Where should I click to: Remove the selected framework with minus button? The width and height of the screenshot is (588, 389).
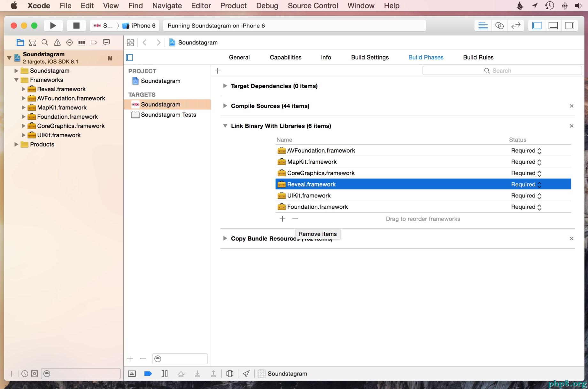[x=295, y=219]
